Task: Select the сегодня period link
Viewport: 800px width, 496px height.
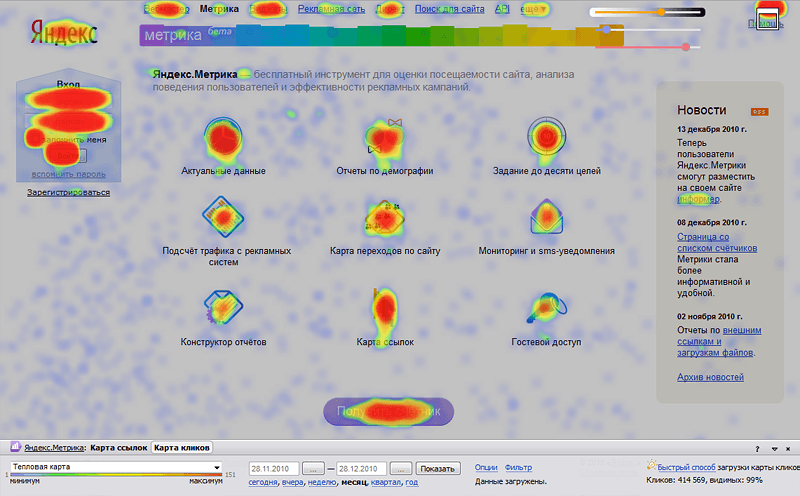Action: (263, 482)
